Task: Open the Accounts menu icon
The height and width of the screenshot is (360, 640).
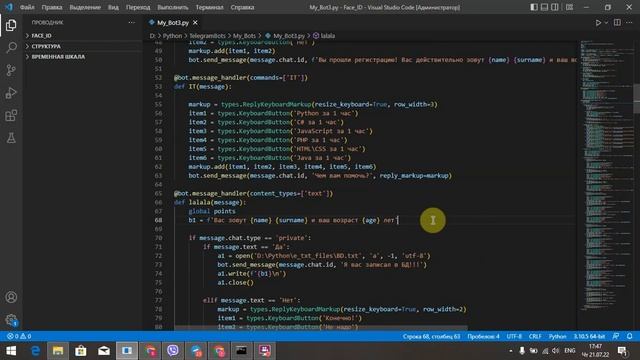Action: (x=11, y=297)
